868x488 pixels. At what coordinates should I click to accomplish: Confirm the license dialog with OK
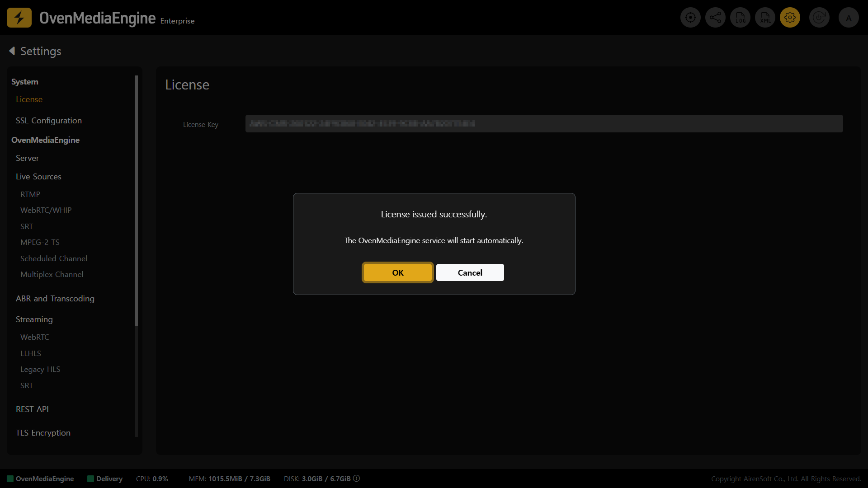pos(398,272)
